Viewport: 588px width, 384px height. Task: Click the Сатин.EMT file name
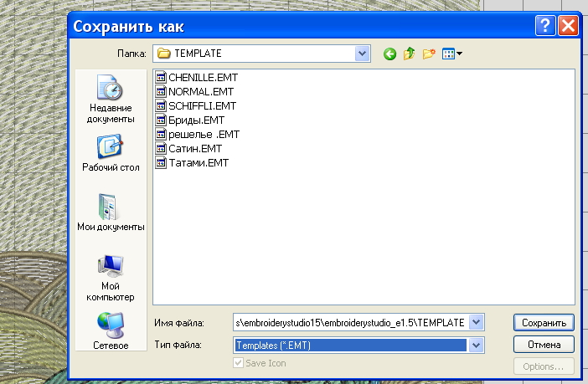[195, 149]
